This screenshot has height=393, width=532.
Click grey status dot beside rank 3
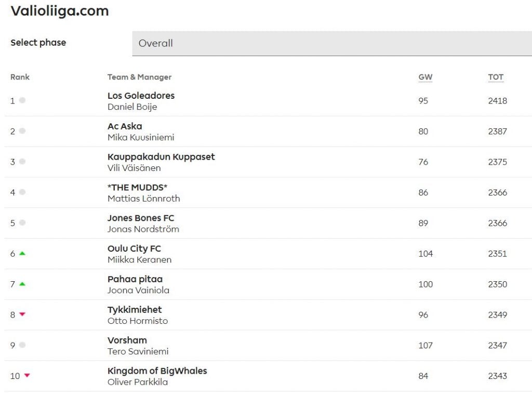tap(22, 162)
